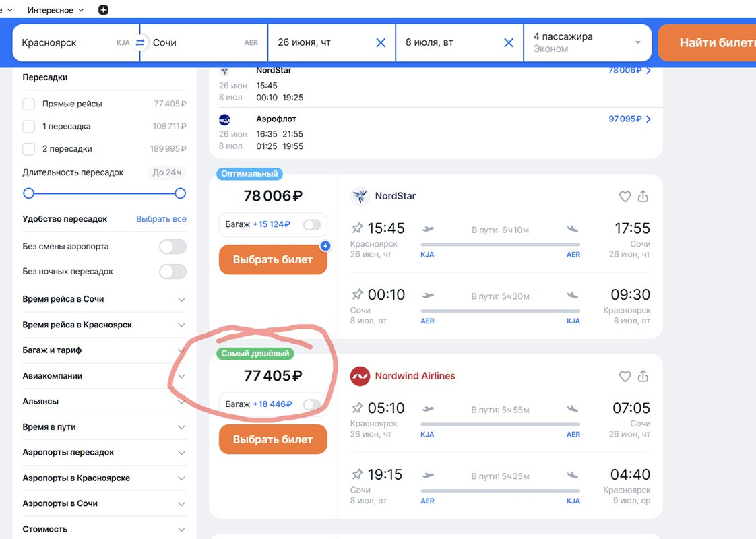Check the 2 пересадки filter
Screen dimensions: 756x539
pos(29,149)
